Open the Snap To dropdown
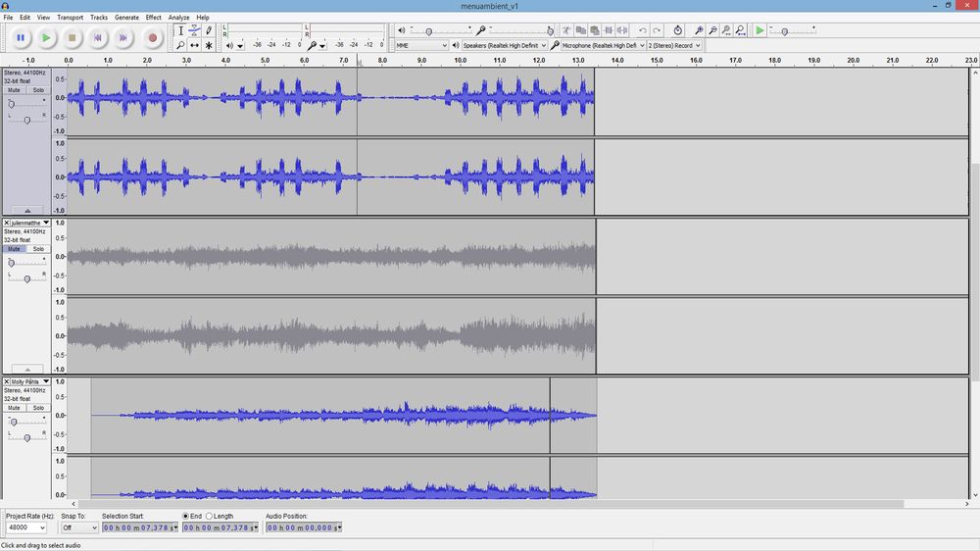This screenshot has width=980, height=551. point(79,527)
